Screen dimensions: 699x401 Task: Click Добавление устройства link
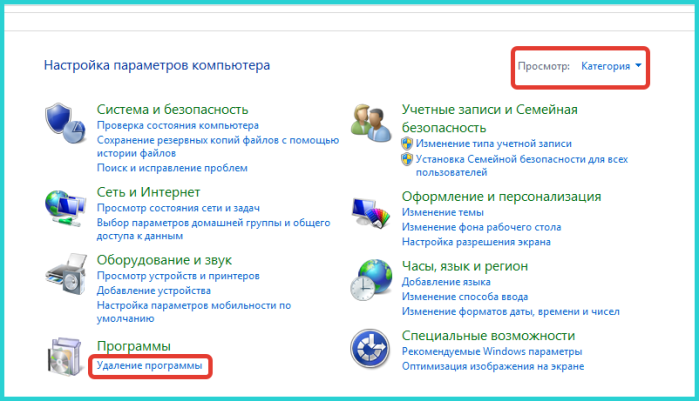click(154, 291)
